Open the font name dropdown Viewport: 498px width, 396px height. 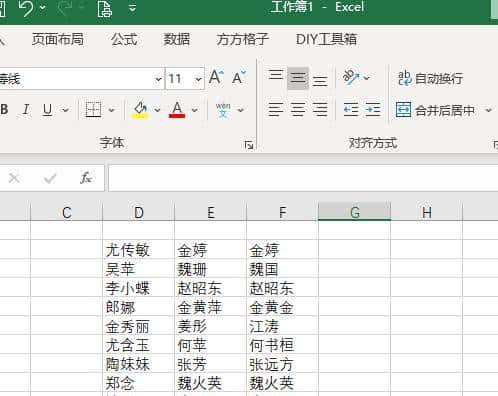[158, 79]
